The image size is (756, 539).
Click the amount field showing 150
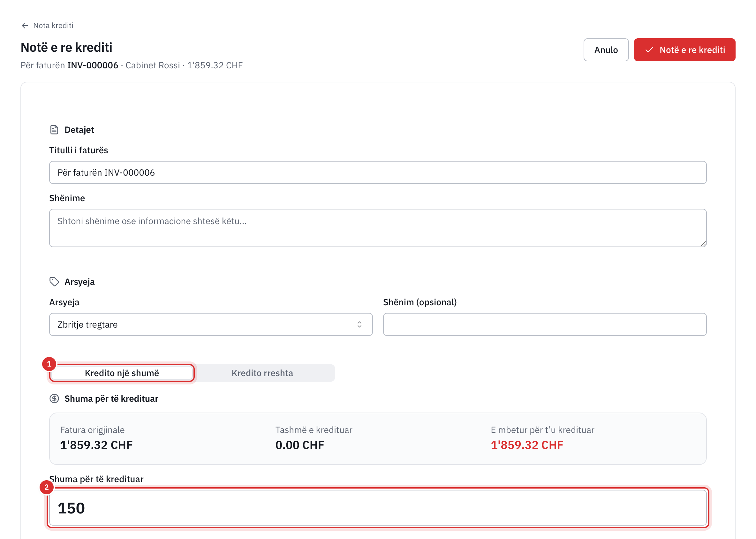pos(378,508)
